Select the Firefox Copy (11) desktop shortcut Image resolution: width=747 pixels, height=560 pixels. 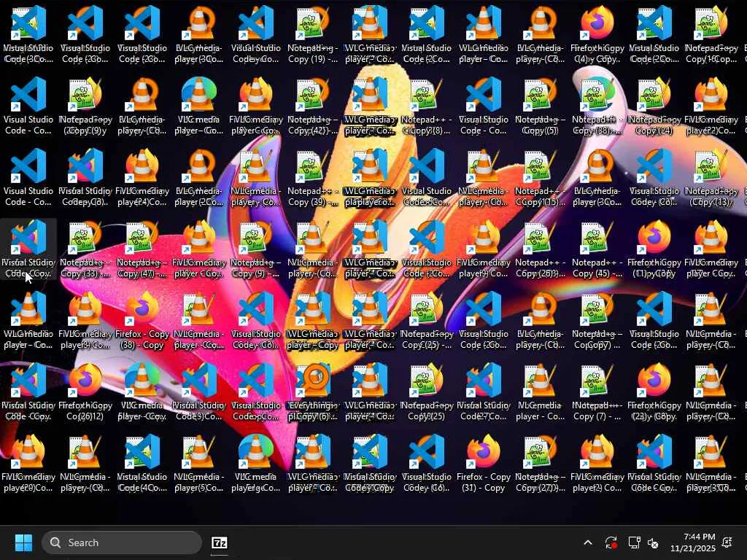point(654,249)
